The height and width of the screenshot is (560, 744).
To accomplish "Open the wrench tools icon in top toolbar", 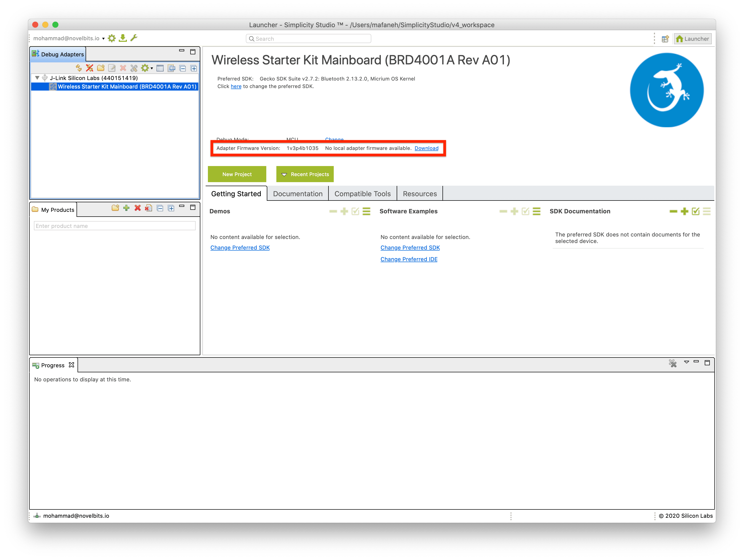I will 134,38.
